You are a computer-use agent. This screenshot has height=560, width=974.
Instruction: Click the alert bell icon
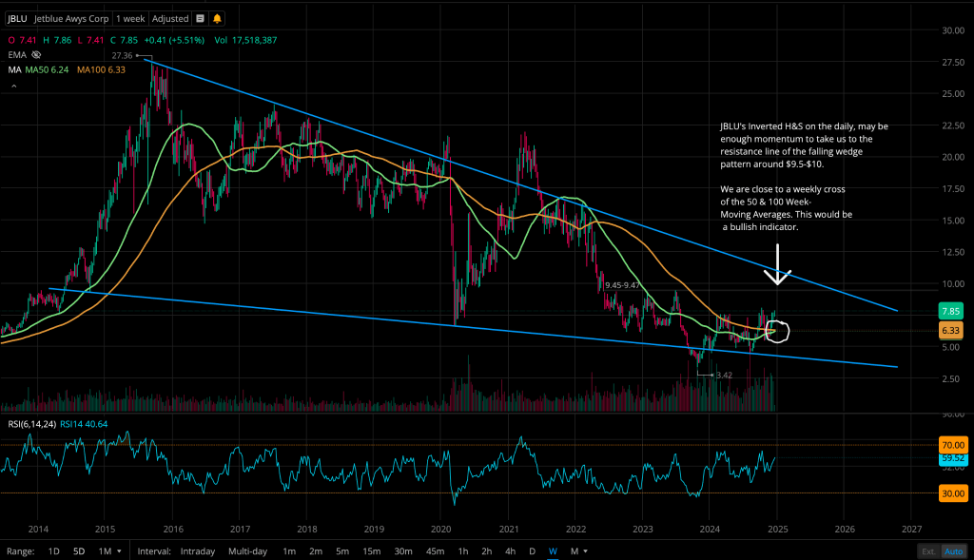(217, 18)
